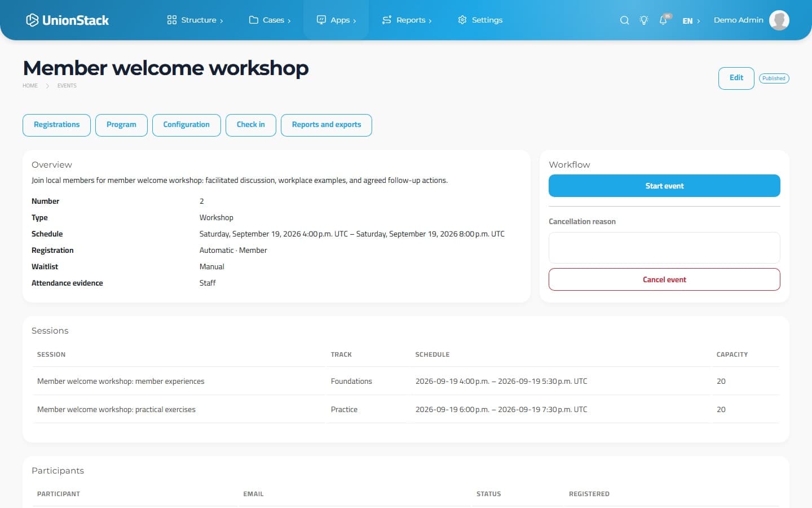Open the search magnifier icon
Viewport: 812px width, 508px height.
pyautogui.click(x=624, y=20)
